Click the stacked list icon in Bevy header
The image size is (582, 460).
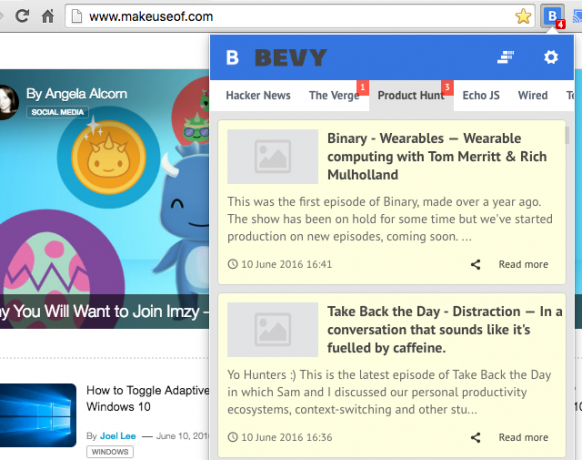506,57
